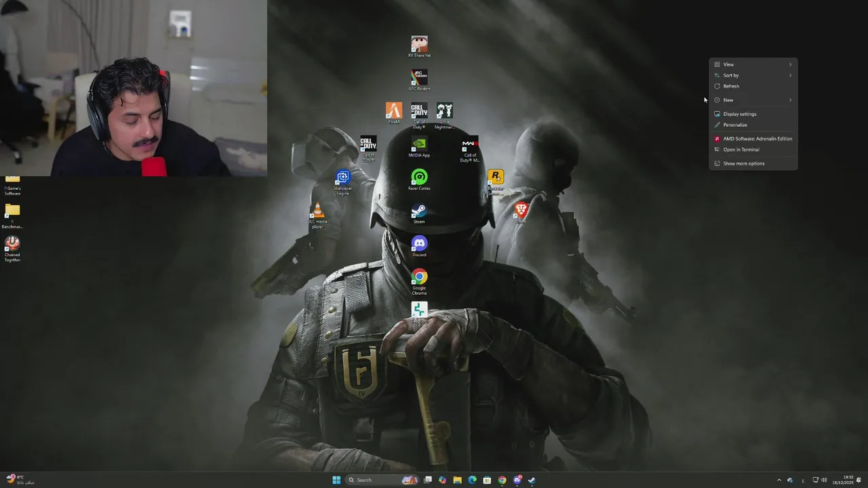Open Display settings from context menu
This screenshot has height=488, width=868.
click(x=753, y=114)
